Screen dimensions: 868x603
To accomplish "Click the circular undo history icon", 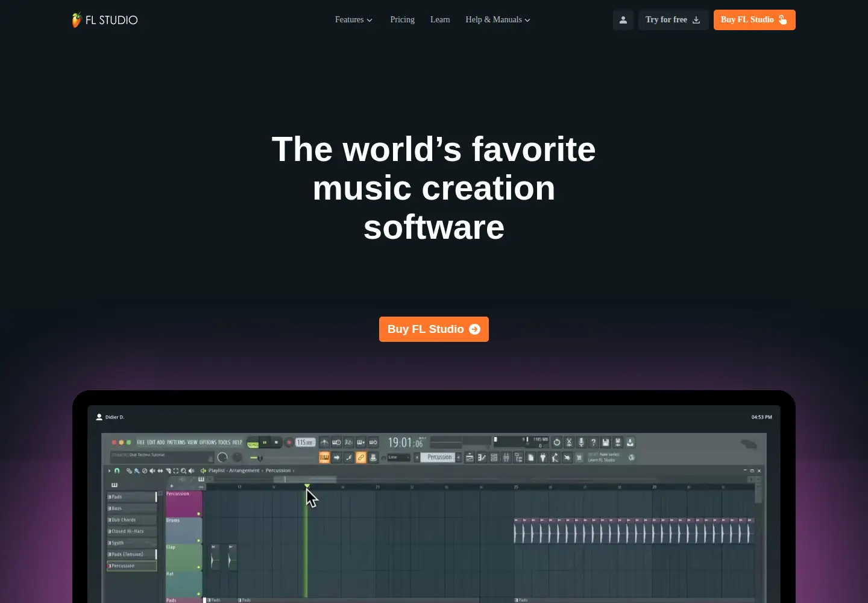I will (556, 442).
